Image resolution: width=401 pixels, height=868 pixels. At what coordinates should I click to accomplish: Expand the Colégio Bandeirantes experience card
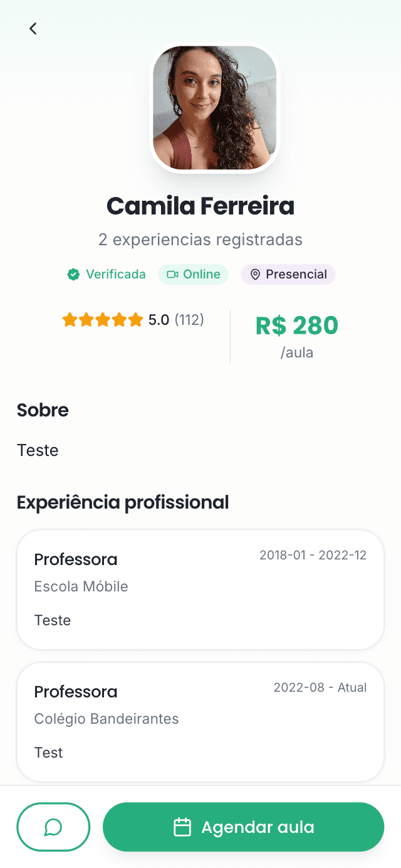pos(200,721)
